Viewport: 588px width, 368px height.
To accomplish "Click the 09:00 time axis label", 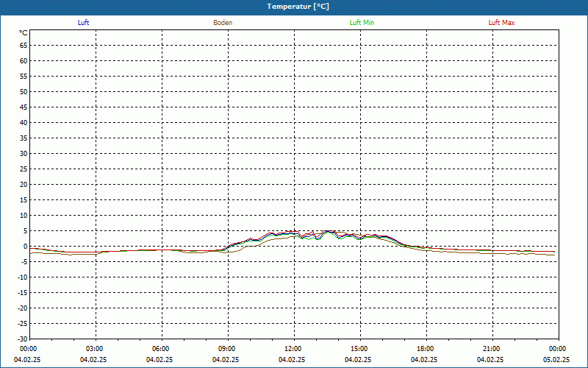I will coord(227,349).
